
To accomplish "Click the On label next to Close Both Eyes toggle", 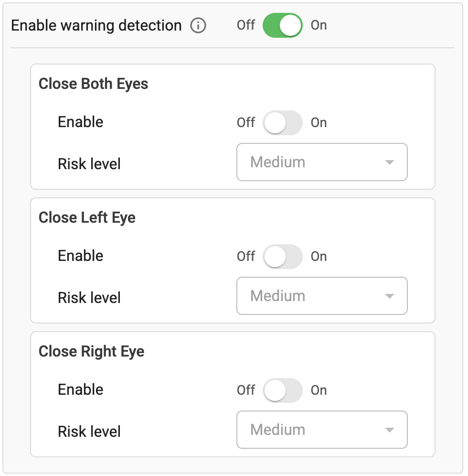I will (x=319, y=123).
